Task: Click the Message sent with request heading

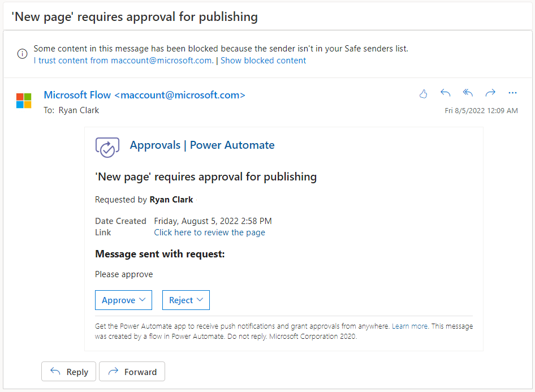Action: tap(160, 254)
